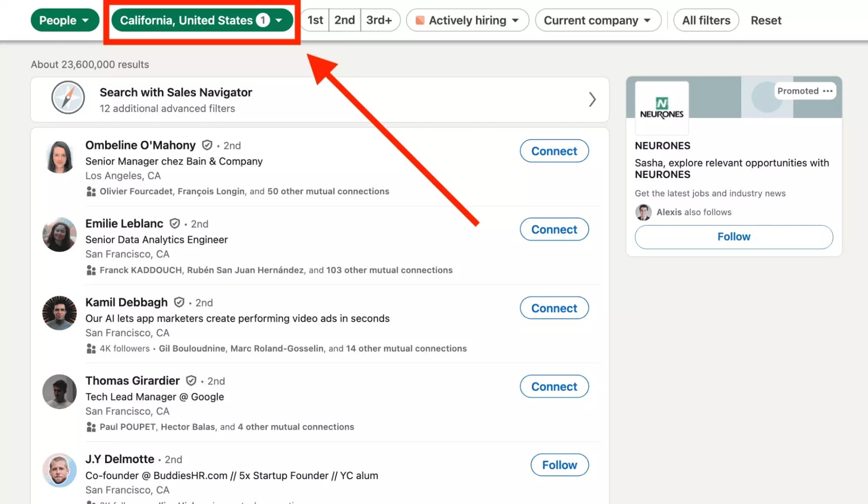Open Search with Sales Navigator via the compass icon

(x=68, y=99)
